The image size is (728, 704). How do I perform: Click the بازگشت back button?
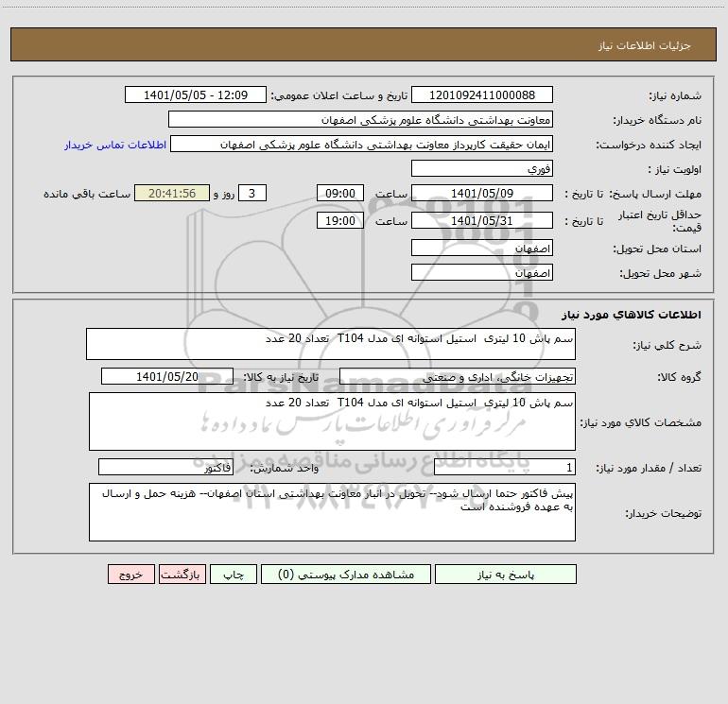pos(182,574)
